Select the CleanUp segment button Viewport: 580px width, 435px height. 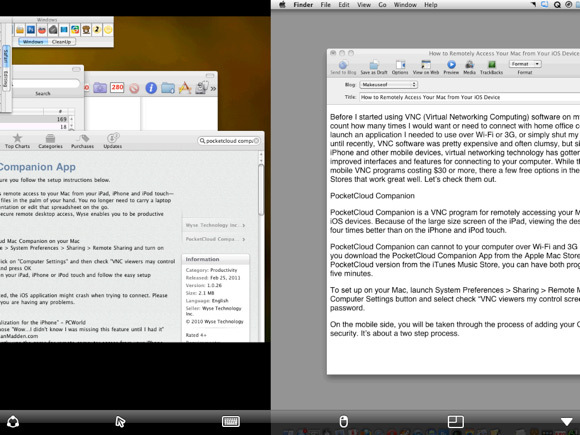tap(61, 42)
